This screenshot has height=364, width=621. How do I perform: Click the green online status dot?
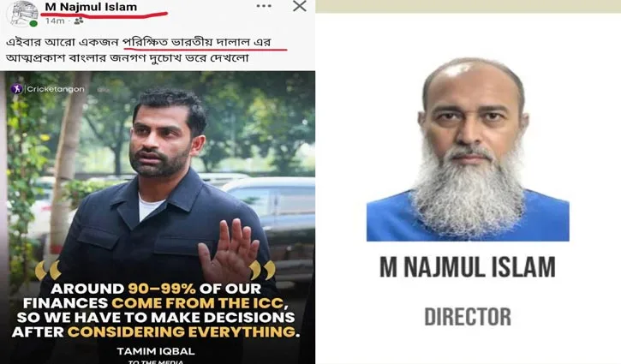coord(33,23)
